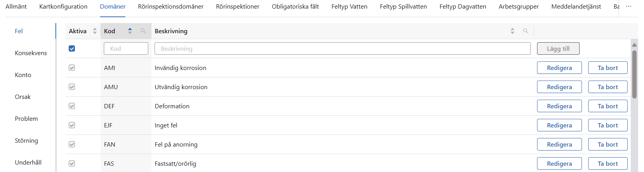Click the Beskrivning input field

pyautogui.click(x=342, y=48)
